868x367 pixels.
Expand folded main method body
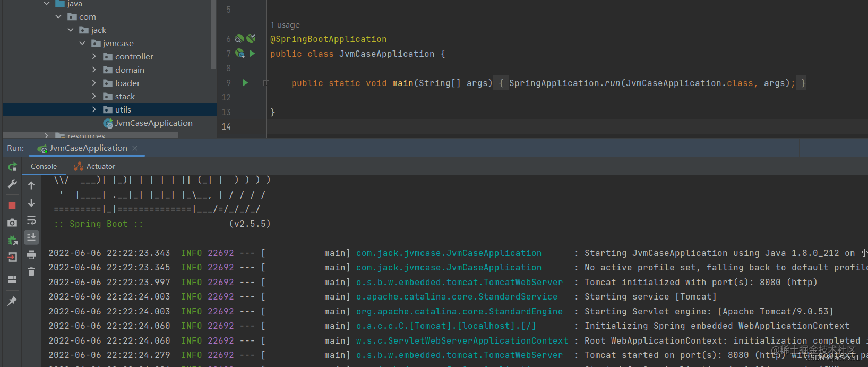pyautogui.click(x=266, y=83)
